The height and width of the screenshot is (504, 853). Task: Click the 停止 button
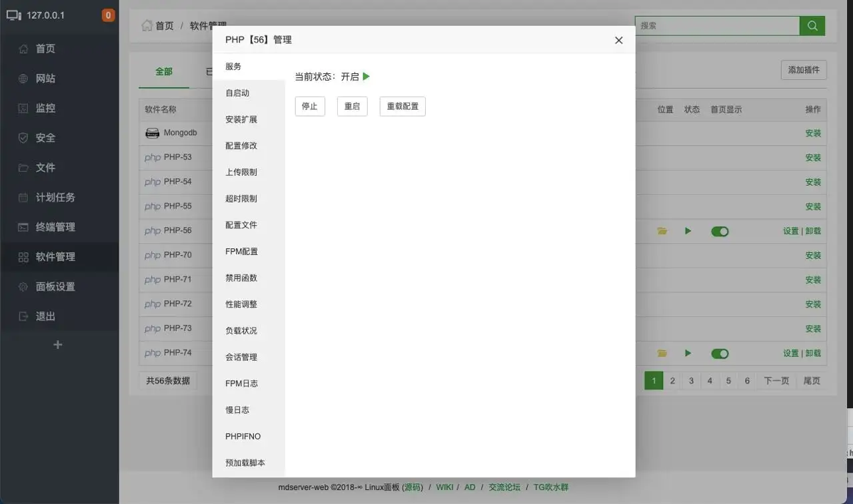pos(310,107)
